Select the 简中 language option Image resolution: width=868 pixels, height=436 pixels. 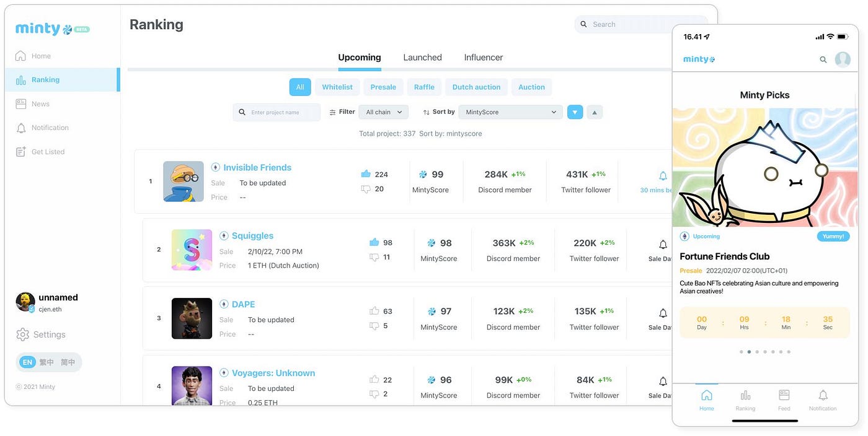68,362
